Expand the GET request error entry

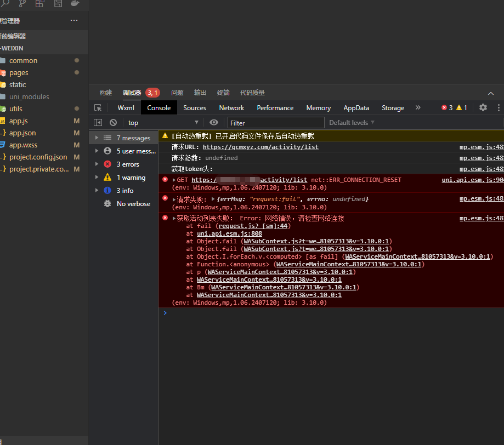tap(174, 180)
